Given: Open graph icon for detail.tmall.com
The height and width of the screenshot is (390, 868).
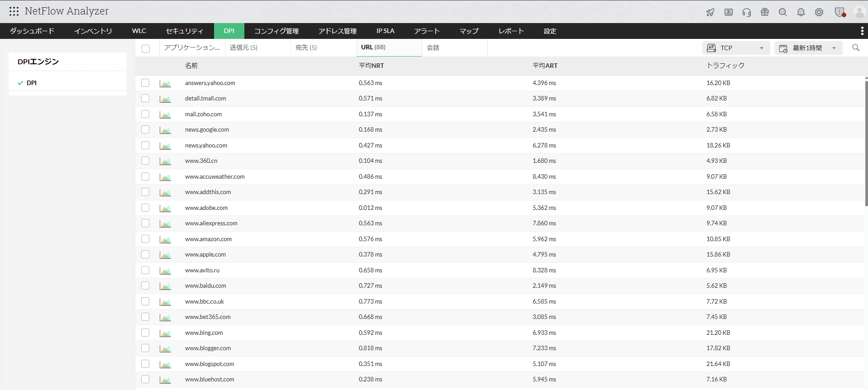Looking at the screenshot, I should pyautogui.click(x=165, y=99).
